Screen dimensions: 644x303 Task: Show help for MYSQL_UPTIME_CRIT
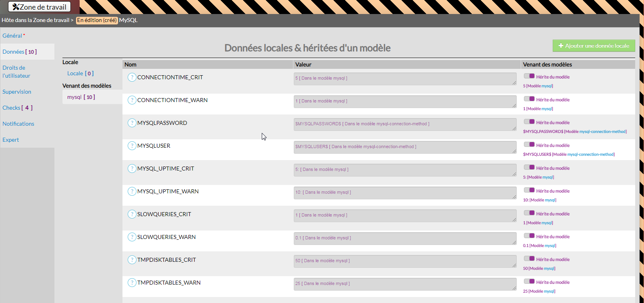[132, 169]
